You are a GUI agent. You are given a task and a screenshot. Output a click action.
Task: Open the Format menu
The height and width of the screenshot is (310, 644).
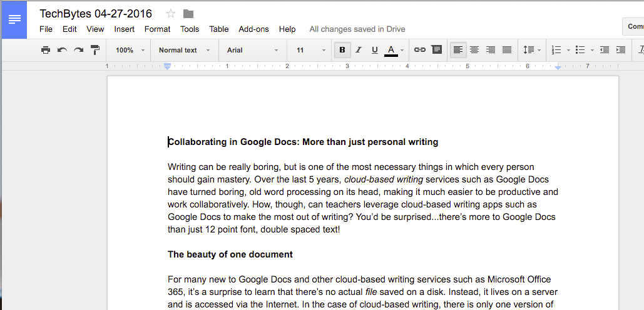[157, 29]
